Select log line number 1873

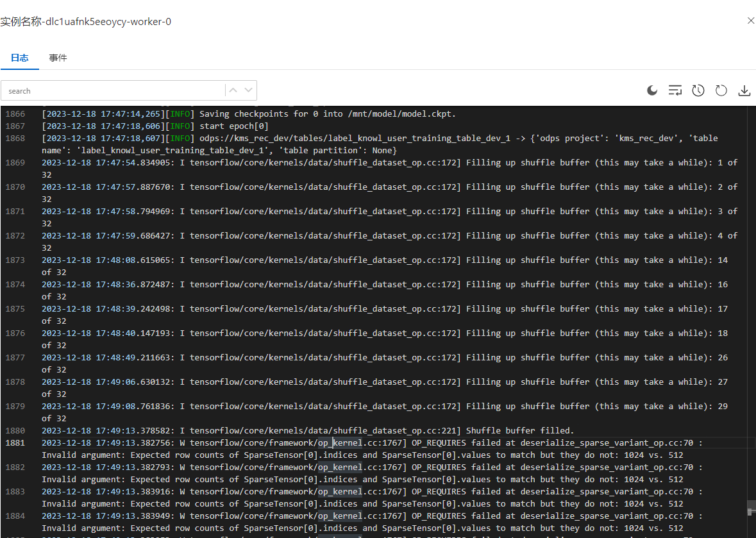point(15,260)
